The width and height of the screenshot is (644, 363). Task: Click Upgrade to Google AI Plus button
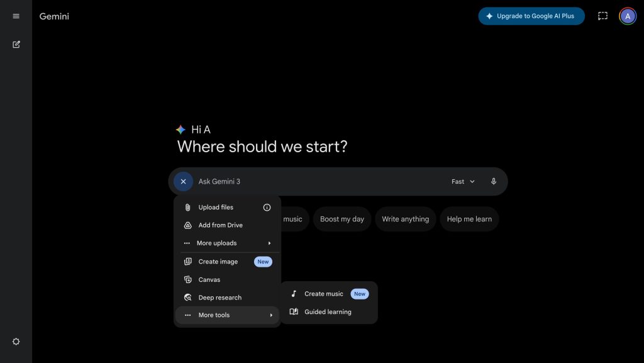click(531, 16)
